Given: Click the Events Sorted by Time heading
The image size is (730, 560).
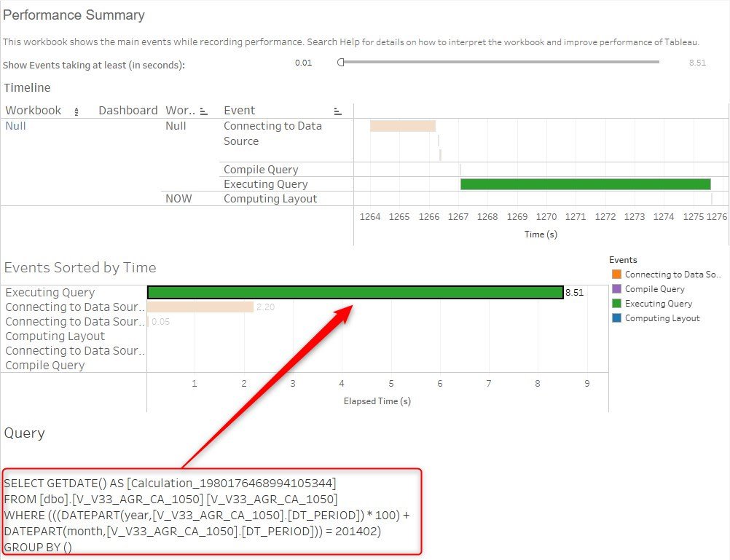Looking at the screenshot, I should (80, 268).
